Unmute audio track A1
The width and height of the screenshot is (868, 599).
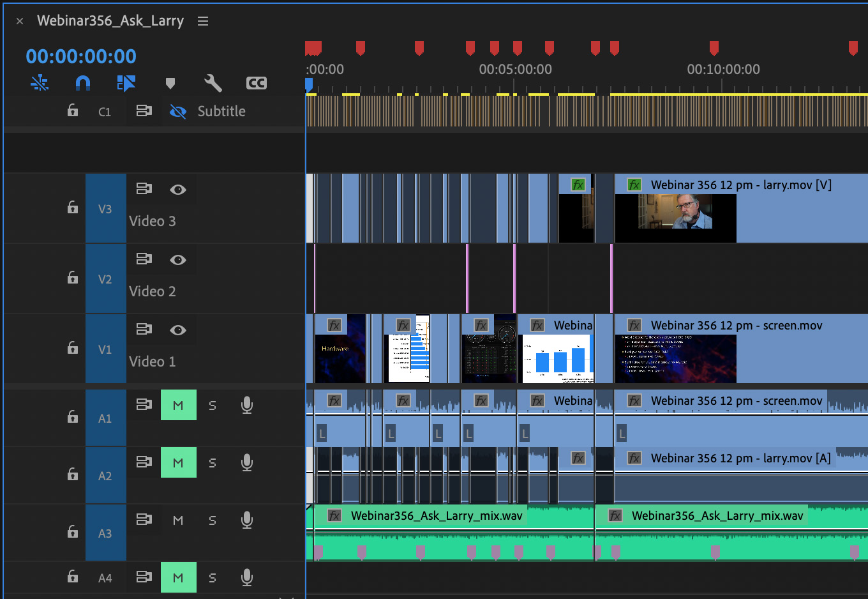coord(178,406)
